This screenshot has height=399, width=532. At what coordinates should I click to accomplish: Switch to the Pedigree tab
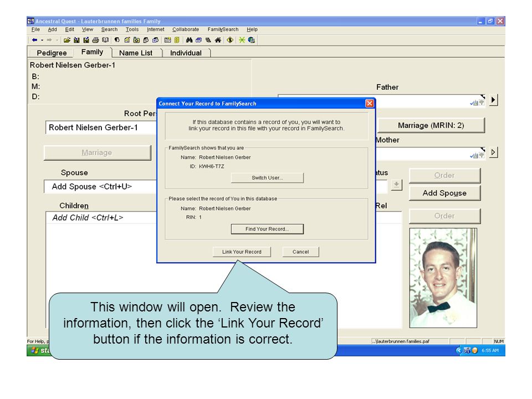point(52,53)
